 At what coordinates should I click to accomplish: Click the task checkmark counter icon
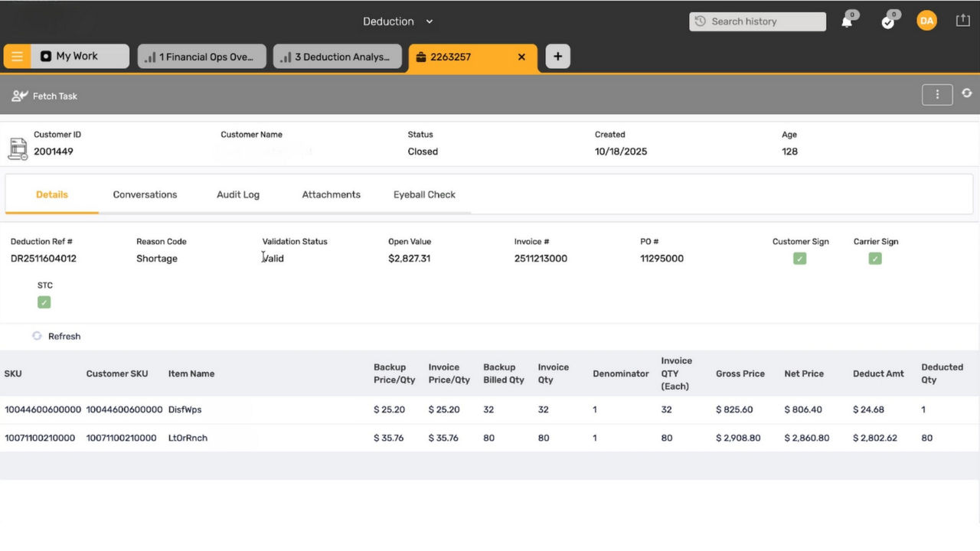[x=888, y=21]
